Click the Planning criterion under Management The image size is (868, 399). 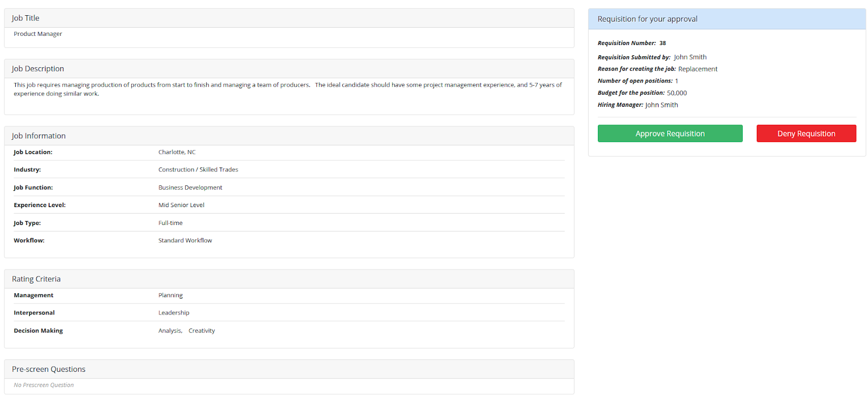(170, 295)
